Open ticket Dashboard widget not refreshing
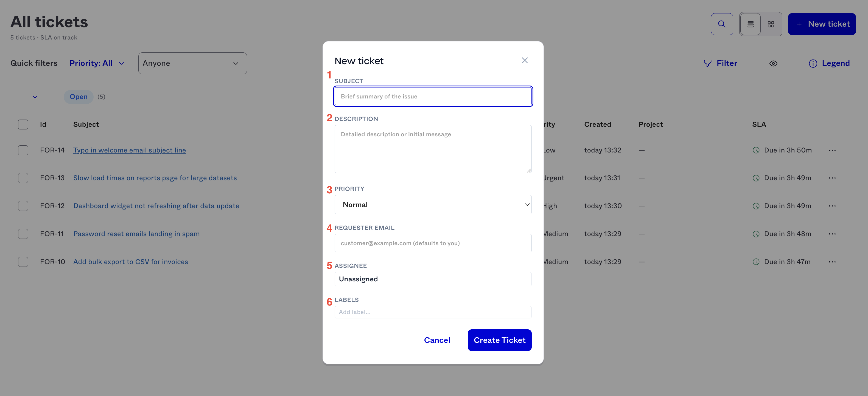This screenshot has width=868, height=396. pos(156,206)
